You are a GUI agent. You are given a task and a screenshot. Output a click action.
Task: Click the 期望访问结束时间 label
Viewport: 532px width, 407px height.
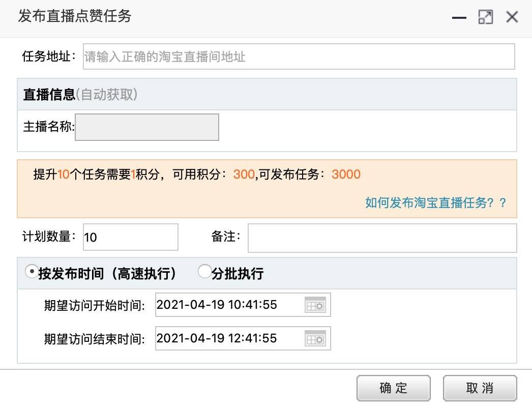click(94, 339)
